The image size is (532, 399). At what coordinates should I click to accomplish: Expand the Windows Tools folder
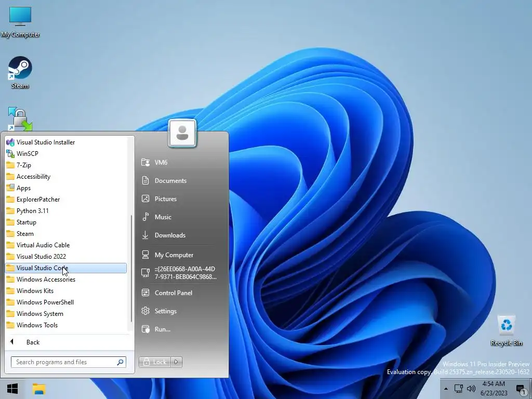tap(66, 325)
